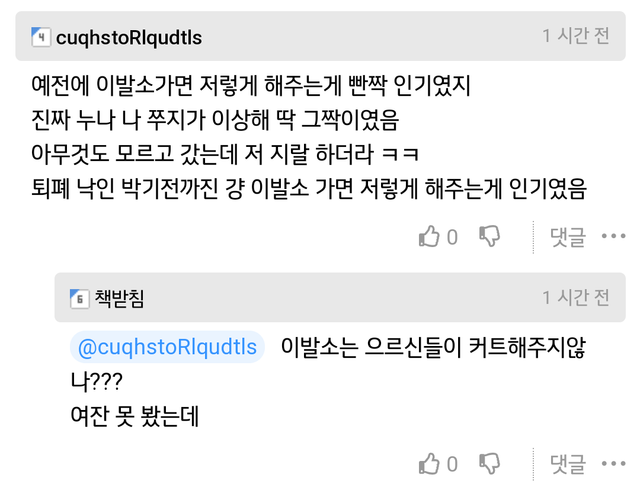Image resolution: width=640 pixels, height=500 pixels.
Task: Click the level badge beside 책받침
Action: pyautogui.click(x=79, y=298)
